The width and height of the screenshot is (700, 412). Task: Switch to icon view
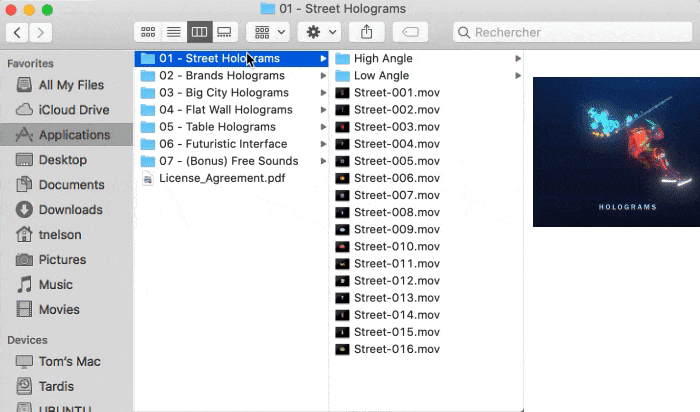(x=148, y=32)
